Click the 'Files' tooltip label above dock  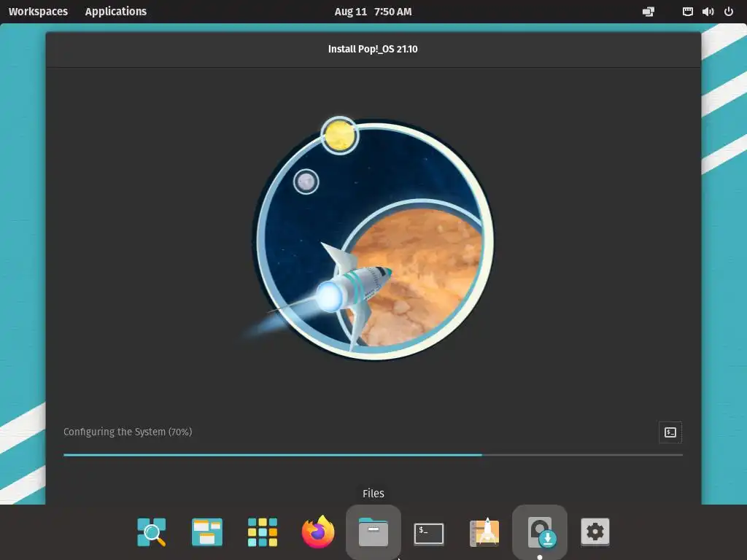(x=373, y=494)
